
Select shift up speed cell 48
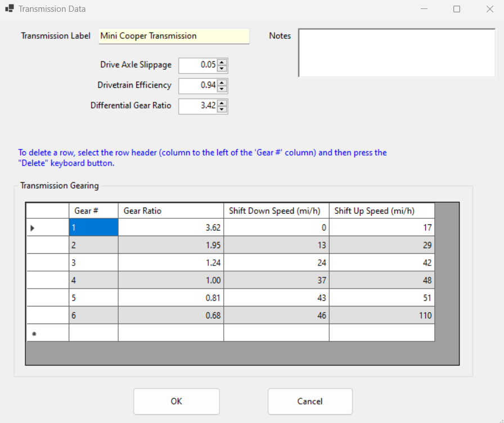(382, 280)
